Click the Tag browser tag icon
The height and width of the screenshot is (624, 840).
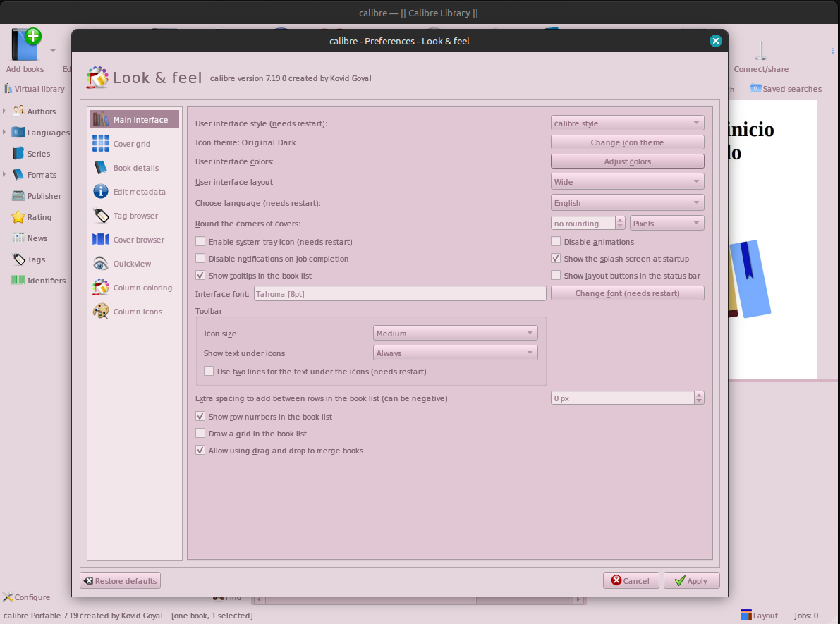tap(101, 215)
